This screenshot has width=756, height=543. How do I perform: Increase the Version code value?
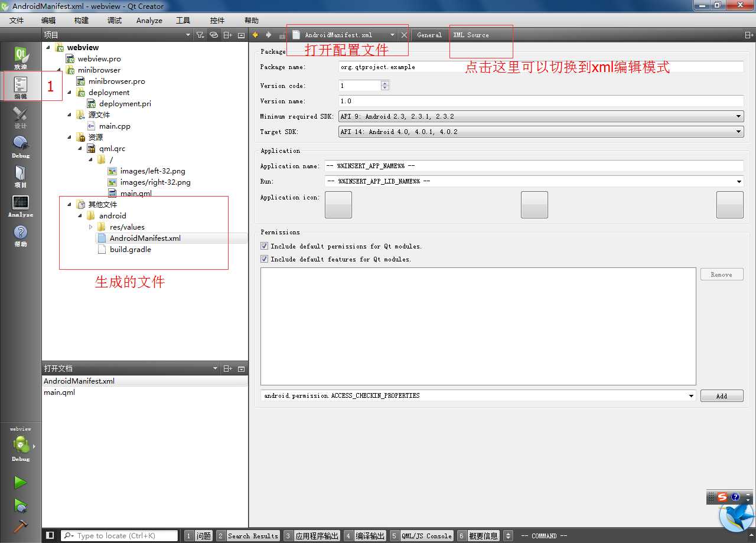click(385, 83)
